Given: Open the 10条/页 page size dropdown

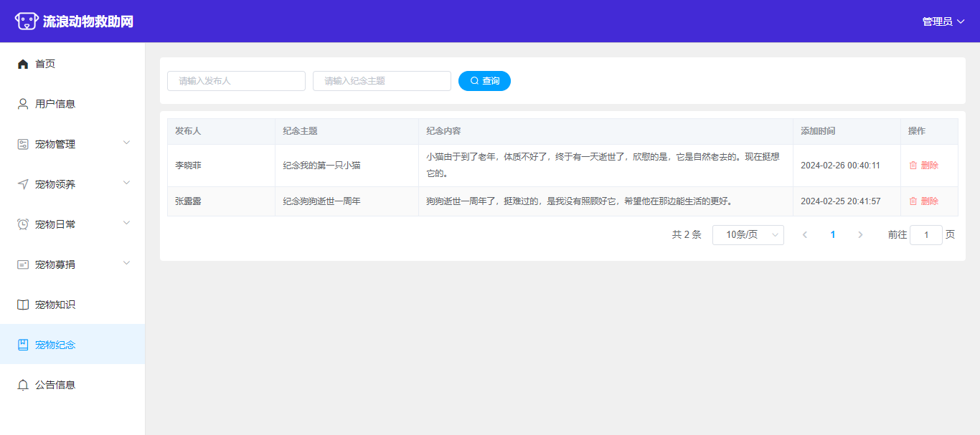Looking at the screenshot, I should 748,235.
